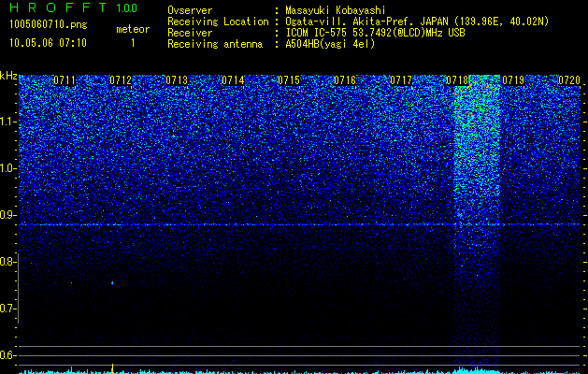Click the 0717 time marker
This screenshot has width=588, height=374.
click(x=401, y=80)
